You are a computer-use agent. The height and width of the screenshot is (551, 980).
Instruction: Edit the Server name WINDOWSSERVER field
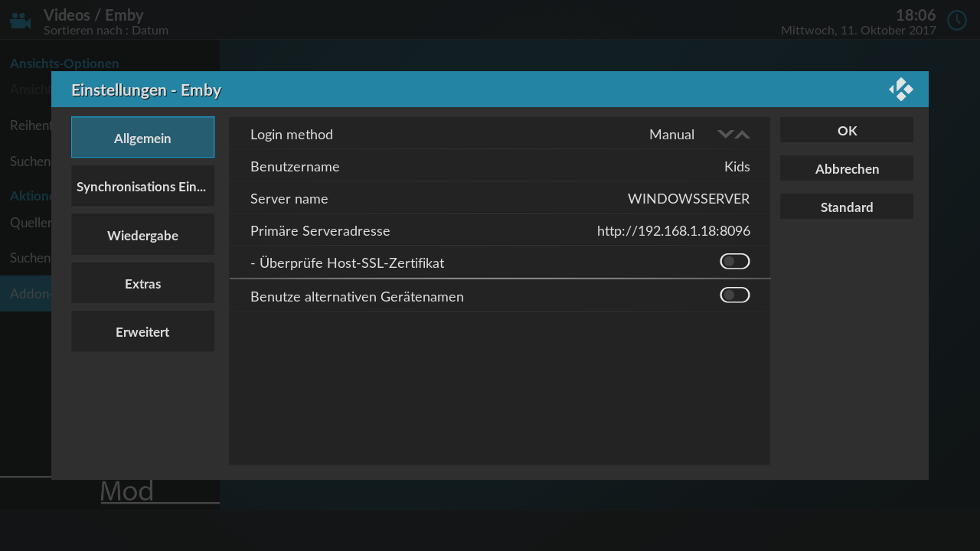pos(500,198)
